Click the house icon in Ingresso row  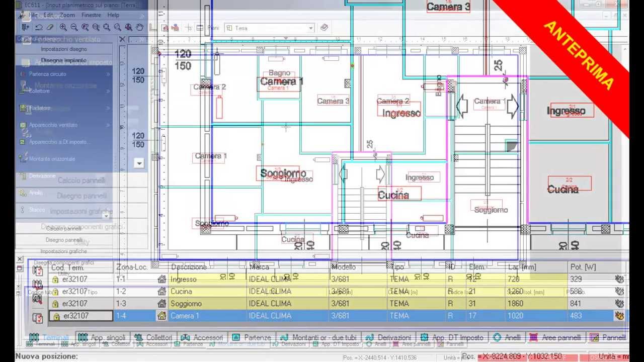tap(162, 279)
